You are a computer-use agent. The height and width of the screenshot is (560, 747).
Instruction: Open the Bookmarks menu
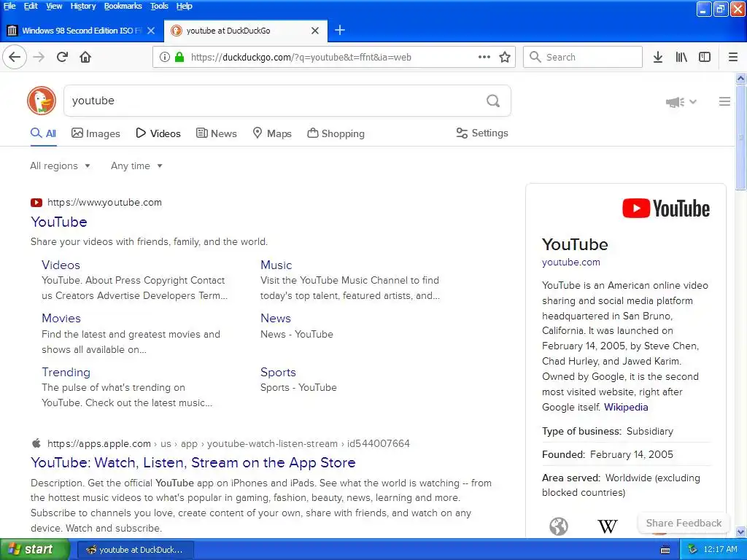tap(123, 6)
